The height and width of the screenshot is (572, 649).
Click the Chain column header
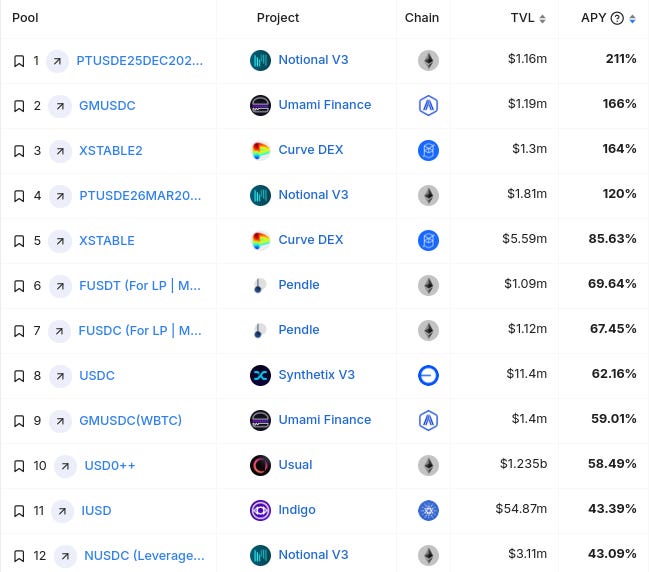click(422, 18)
